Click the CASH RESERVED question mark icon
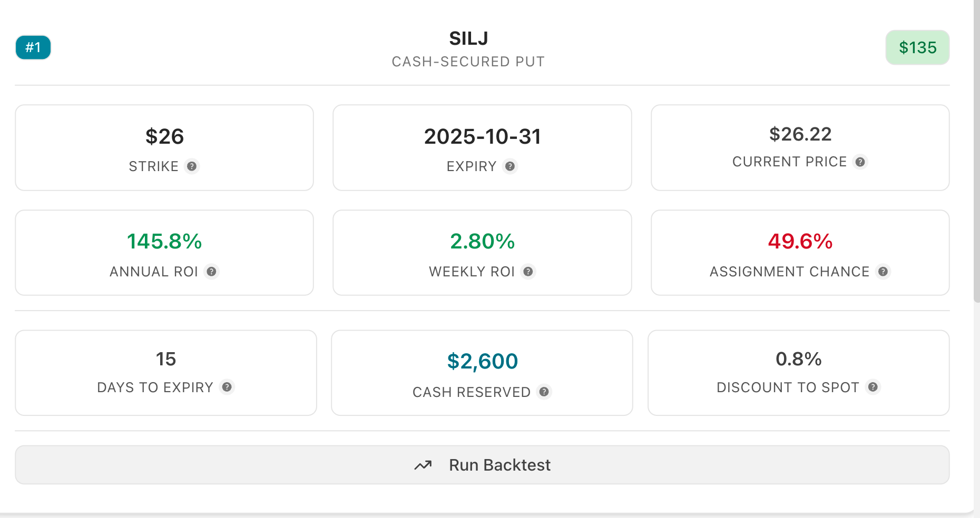 pyautogui.click(x=544, y=392)
